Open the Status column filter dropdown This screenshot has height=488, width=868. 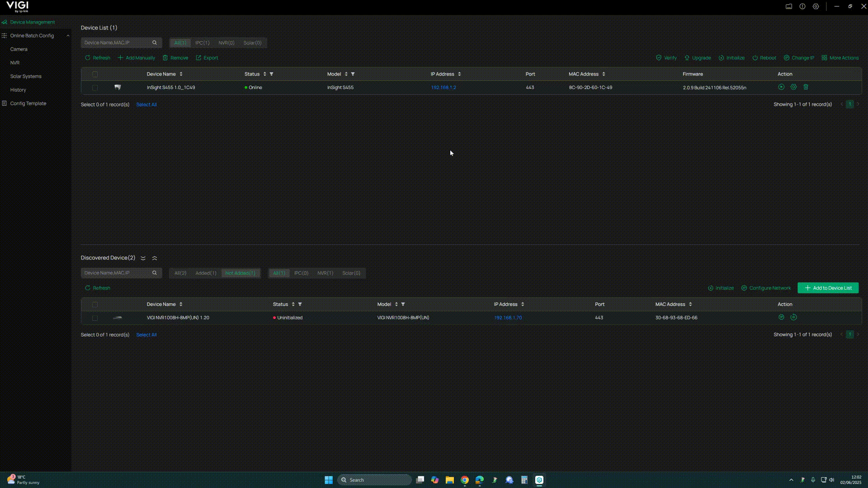point(272,74)
